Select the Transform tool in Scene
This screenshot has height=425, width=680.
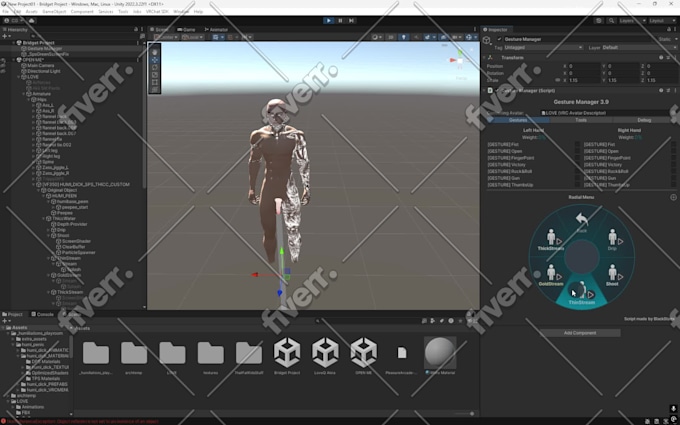[155, 89]
